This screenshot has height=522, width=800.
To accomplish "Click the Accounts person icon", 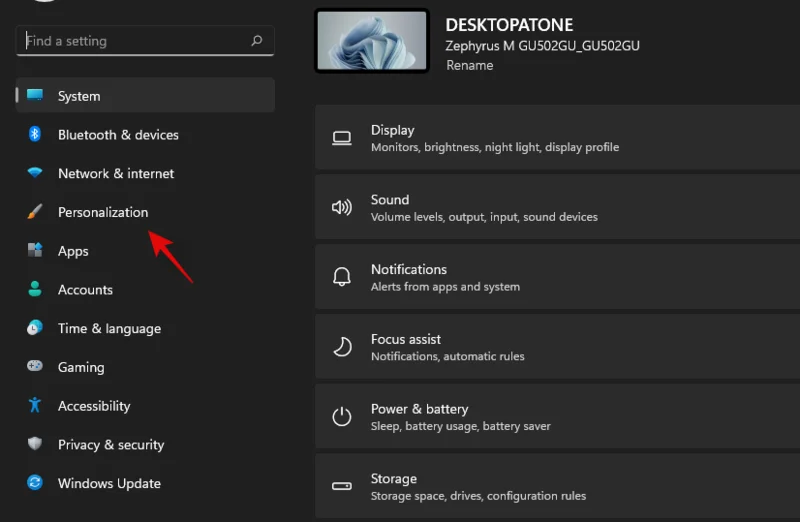I will [35, 289].
